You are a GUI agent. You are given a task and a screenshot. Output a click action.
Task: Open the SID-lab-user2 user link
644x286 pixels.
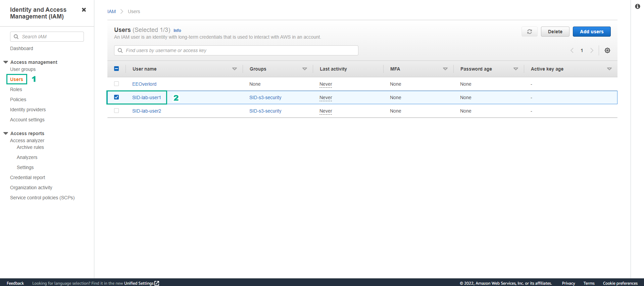coord(147,111)
